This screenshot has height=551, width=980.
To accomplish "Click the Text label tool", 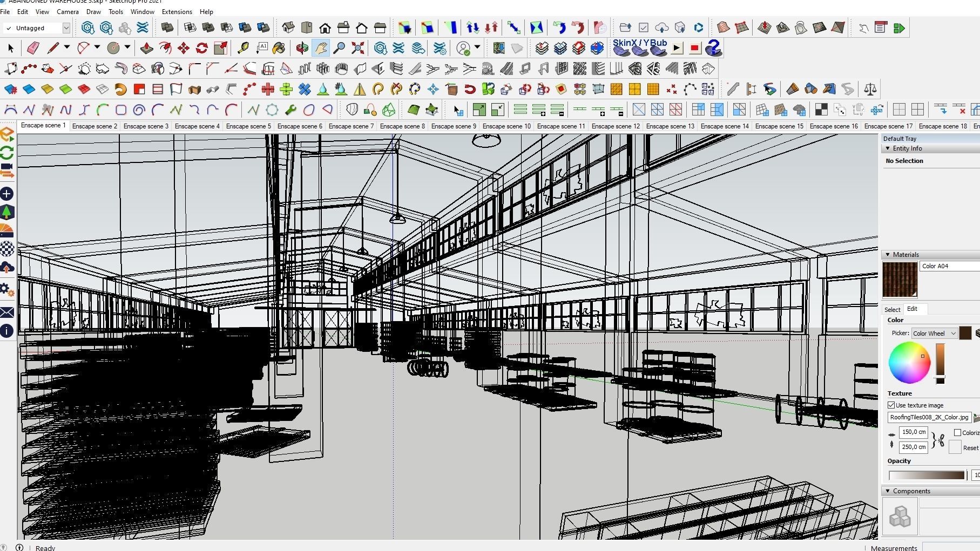I will click(x=262, y=49).
